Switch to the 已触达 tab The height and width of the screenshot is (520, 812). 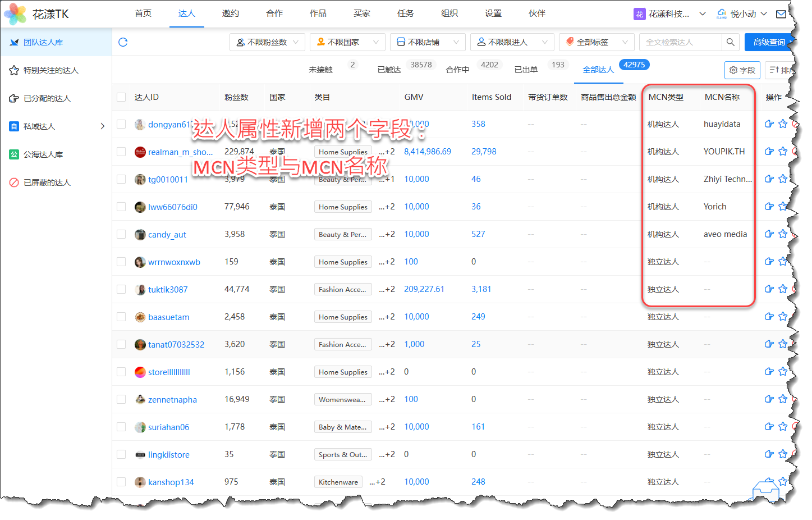pos(389,70)
